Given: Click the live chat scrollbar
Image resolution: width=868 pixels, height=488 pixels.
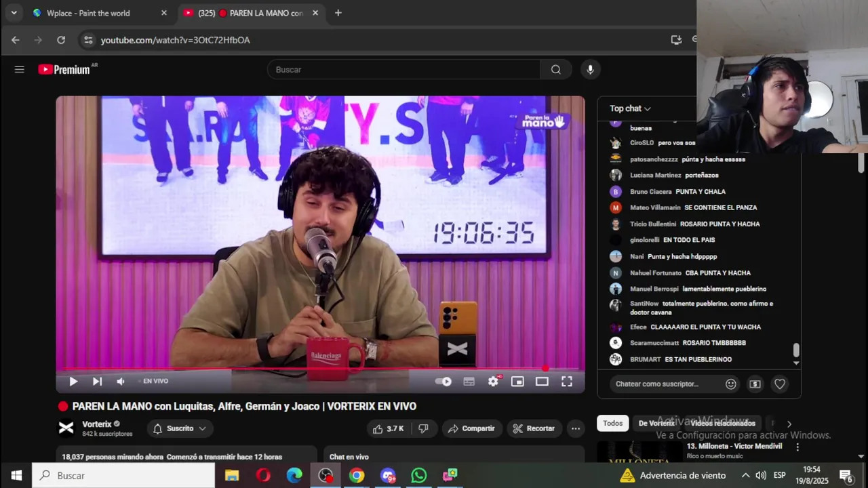Looking at the screenshot, I should point(796,350).
